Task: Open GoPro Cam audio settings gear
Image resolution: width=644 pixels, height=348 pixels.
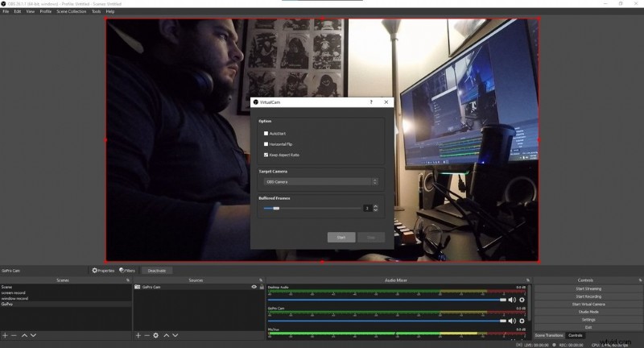Action: click(x=522, y=321)
